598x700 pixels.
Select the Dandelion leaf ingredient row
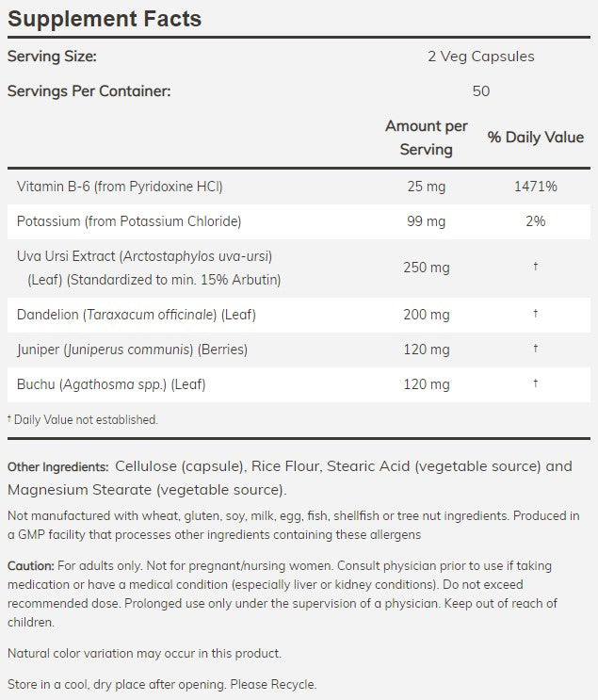point(136,315)
